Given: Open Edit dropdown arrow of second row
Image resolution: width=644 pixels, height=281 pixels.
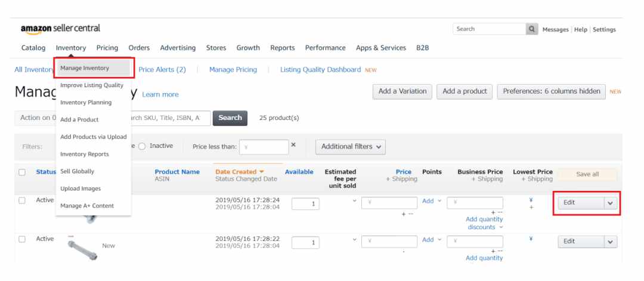Looking at the screenshot, I should [611, 242].
